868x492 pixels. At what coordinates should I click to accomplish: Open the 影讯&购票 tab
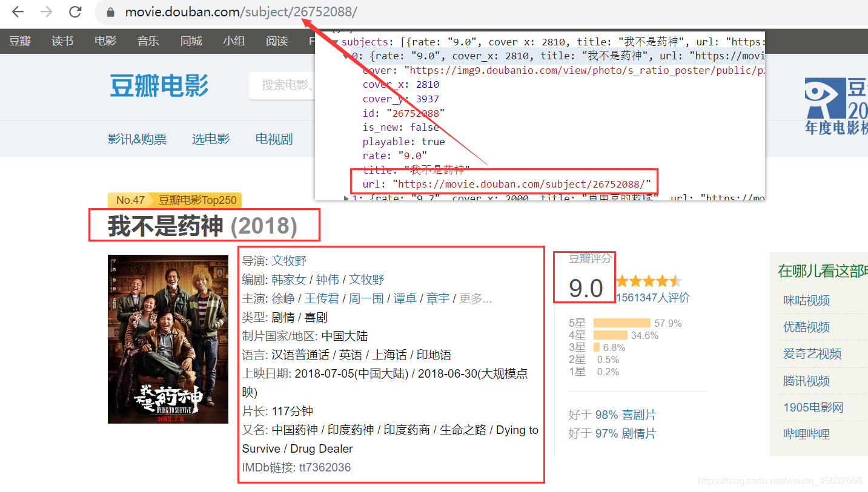[x=137, y=139]
